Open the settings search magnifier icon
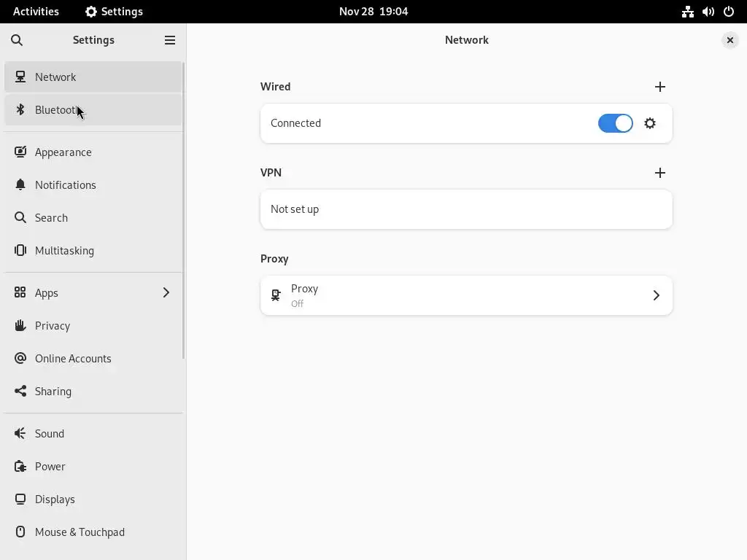The width and height of the screenshot is (747, 560). click(17, 40)
